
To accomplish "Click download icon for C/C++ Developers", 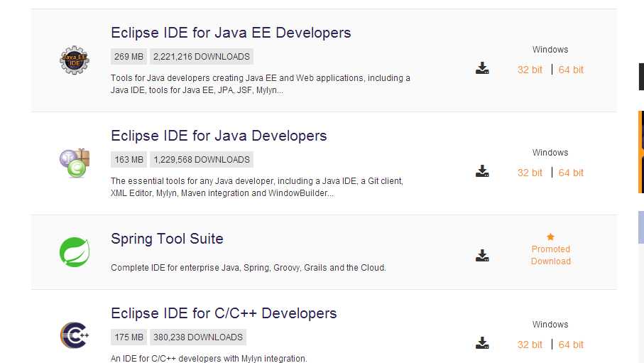I will click(x=482, y=343).
